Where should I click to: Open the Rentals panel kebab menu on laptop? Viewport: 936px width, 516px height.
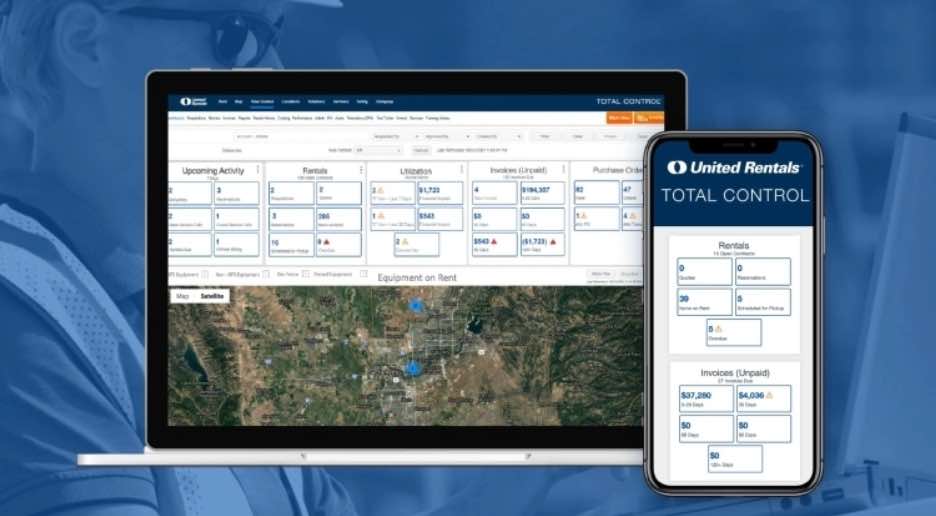[x=361, y=170]
